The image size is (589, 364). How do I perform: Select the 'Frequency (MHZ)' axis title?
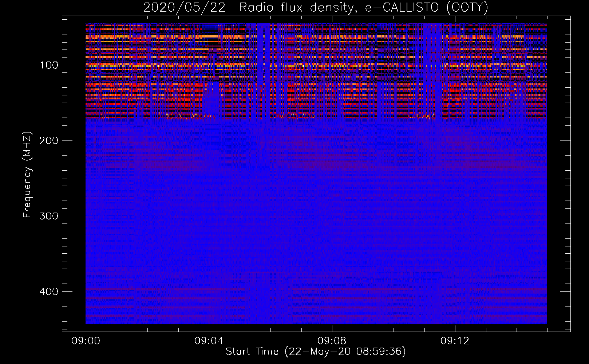coord(27,174)
